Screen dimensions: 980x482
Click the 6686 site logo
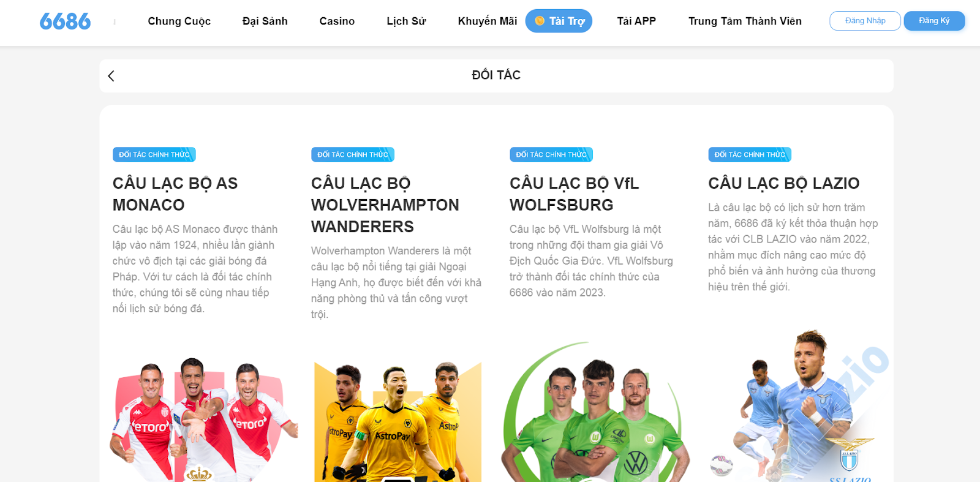65,21
